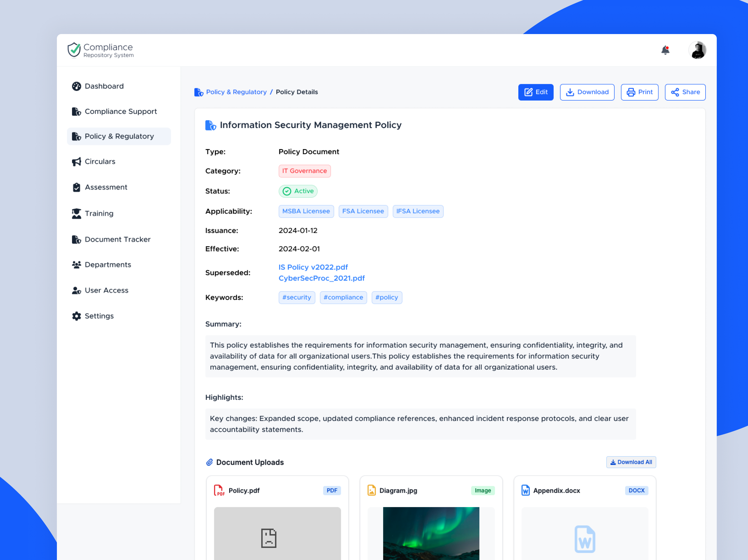Open the Training graduation cap icon
The height and width of the screenshot is (560, 748).
(x=76, y=213)
